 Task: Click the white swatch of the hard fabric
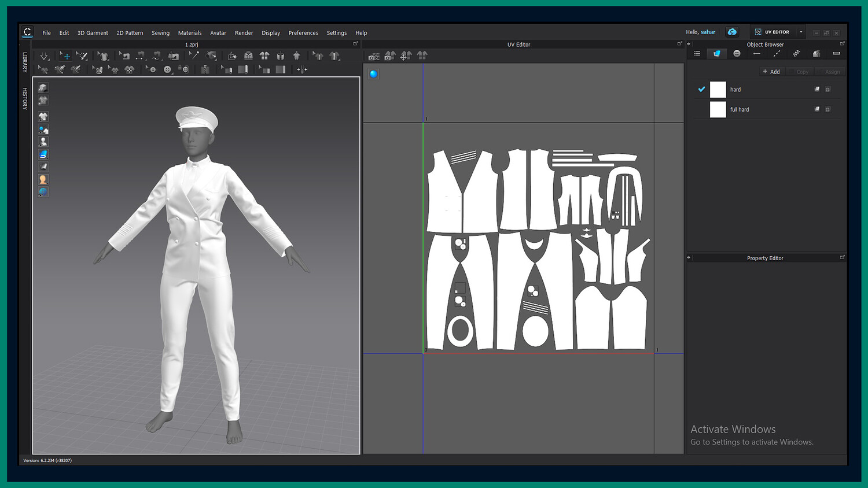[x=718, y=90]
